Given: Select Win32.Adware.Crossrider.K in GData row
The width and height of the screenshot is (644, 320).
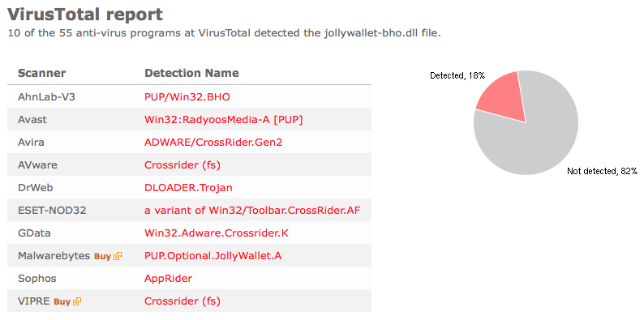Looking at the screenshot, I should 217,233.
